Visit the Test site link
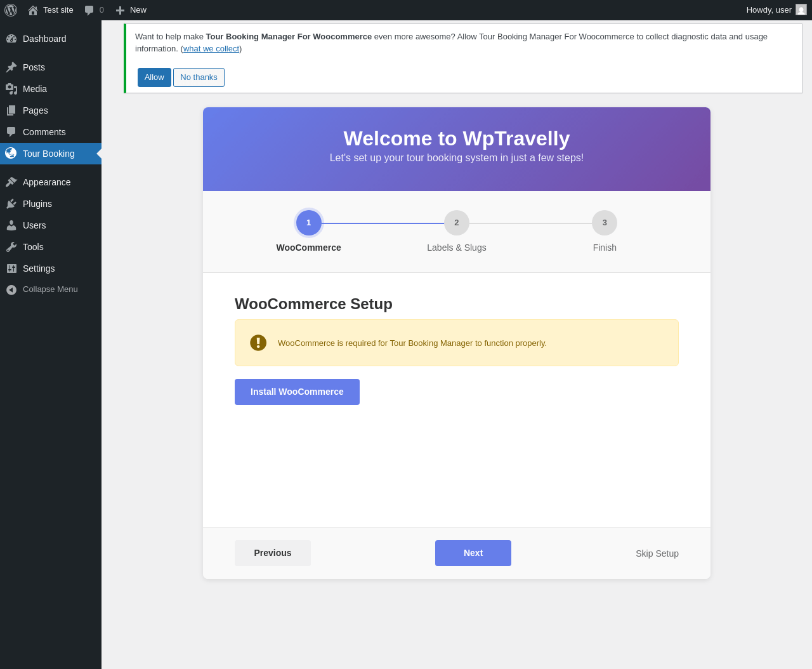 [x=51, y=10]
